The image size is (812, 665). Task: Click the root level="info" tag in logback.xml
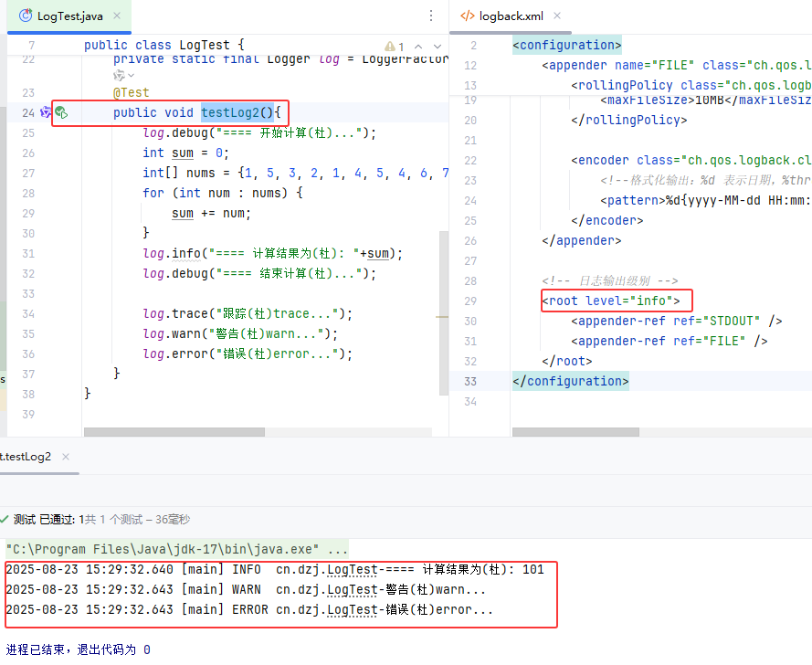[x=610, y=301]
